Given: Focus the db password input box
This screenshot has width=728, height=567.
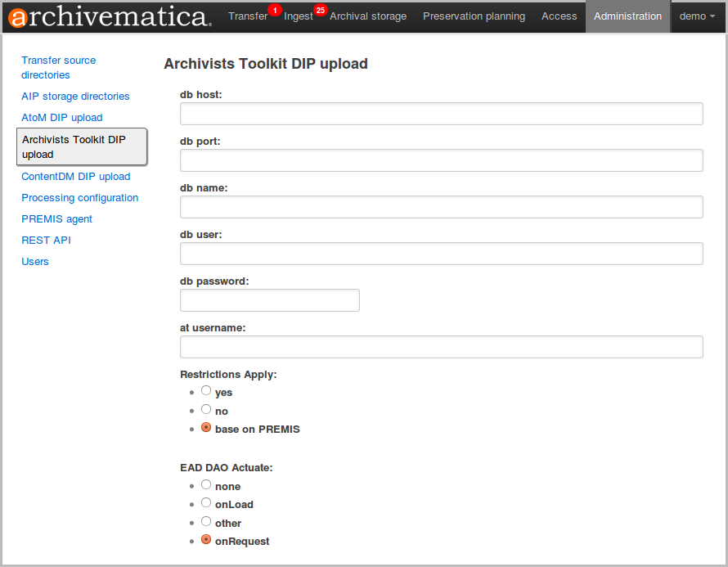Looking at the screenshot, I should pos(269,300).
